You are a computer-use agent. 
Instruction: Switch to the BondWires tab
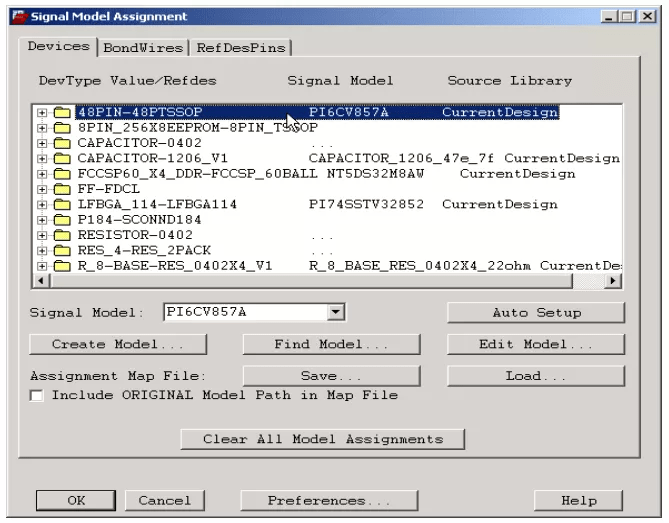tap(143, 48)
